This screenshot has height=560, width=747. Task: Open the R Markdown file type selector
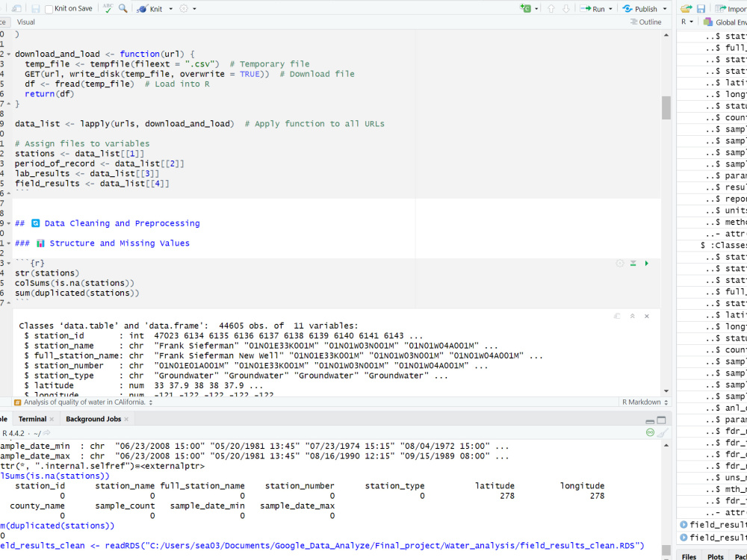tap(645, 402)
